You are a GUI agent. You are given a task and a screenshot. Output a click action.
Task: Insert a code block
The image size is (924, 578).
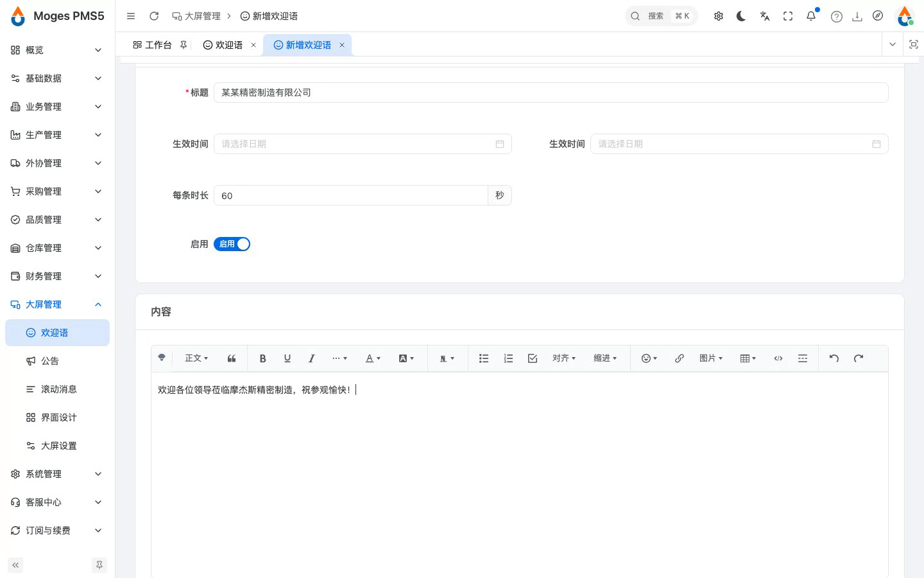click(x=778, y=358)
